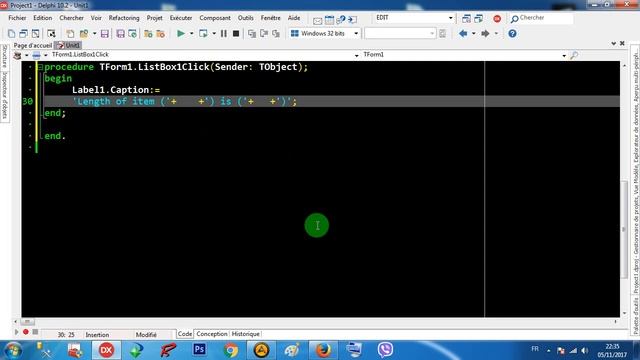Open the Fichier menu
This screenshot has width=640, height=360.
(x=17, y=18)
